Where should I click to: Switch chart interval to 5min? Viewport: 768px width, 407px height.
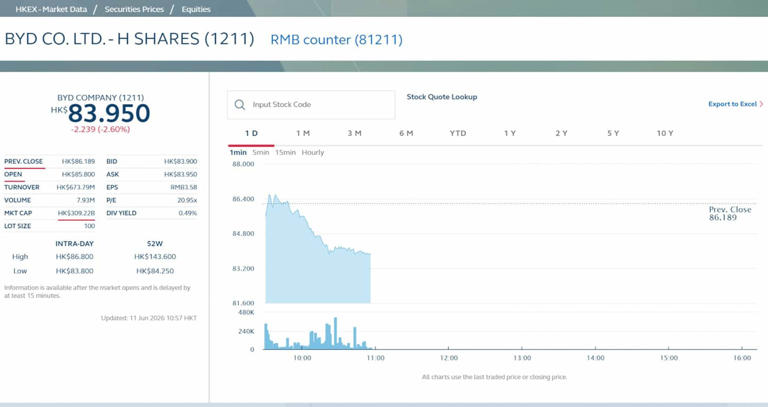pos(261,152)
